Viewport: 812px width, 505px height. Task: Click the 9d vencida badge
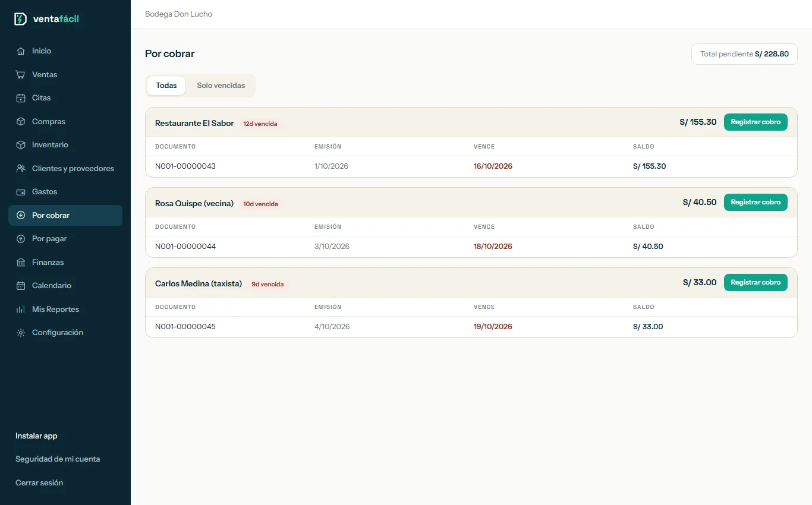click(x=267, y=285)
